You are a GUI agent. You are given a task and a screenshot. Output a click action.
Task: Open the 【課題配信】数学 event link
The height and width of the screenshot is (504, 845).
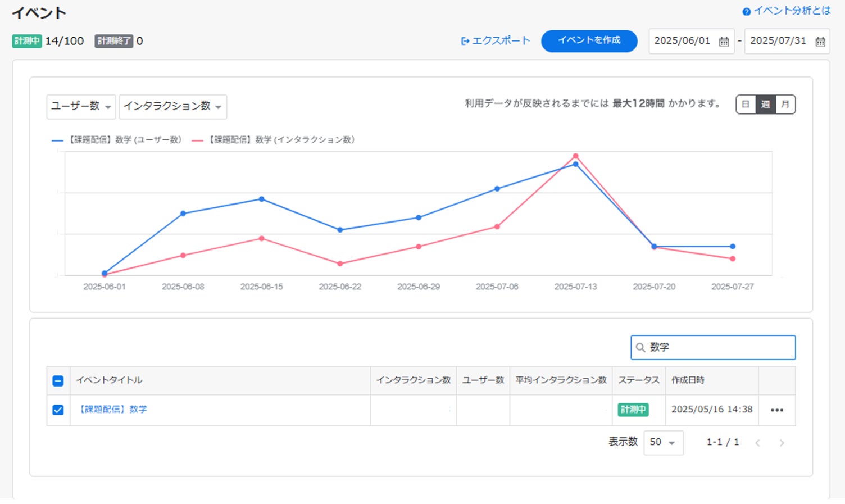[113, 410]
